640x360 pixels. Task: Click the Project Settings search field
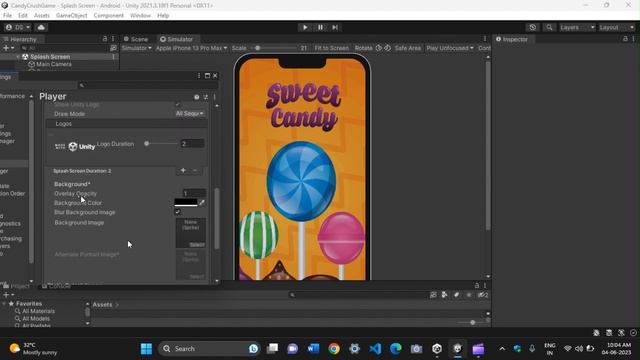(x=149, y=85)
